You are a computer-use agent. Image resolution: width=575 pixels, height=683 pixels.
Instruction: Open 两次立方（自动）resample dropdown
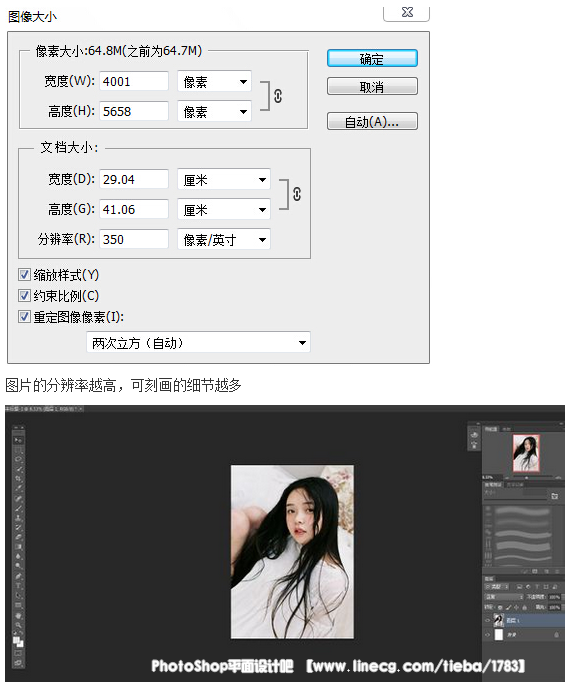click(198, 342)
